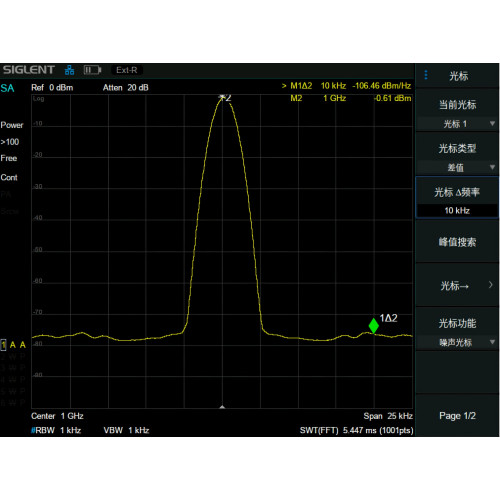Image resolution: width=500 pixels, height=500 pixels.
Task: Click the Span 25 kHz readout
Action: click(388, 416)
